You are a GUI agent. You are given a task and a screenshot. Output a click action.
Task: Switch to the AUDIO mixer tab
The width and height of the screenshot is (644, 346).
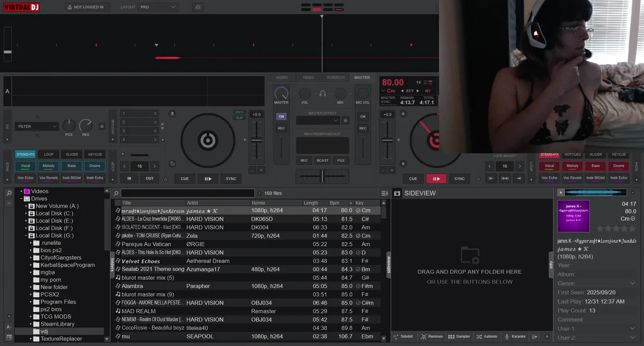click(x=282, y=77)
